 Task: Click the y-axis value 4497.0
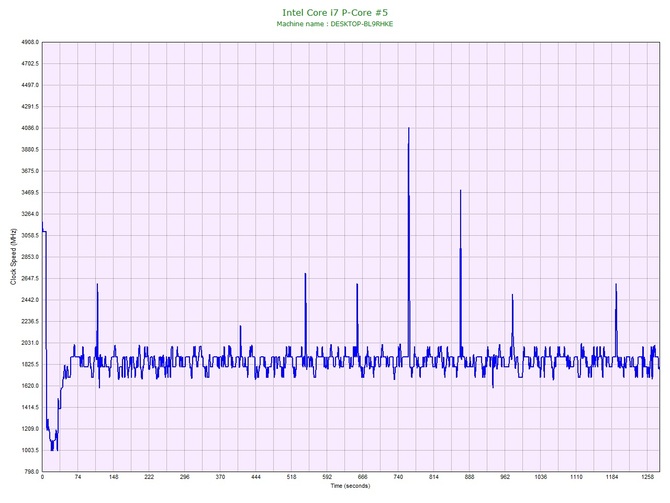pyautogui.click(x=30, y=85)
